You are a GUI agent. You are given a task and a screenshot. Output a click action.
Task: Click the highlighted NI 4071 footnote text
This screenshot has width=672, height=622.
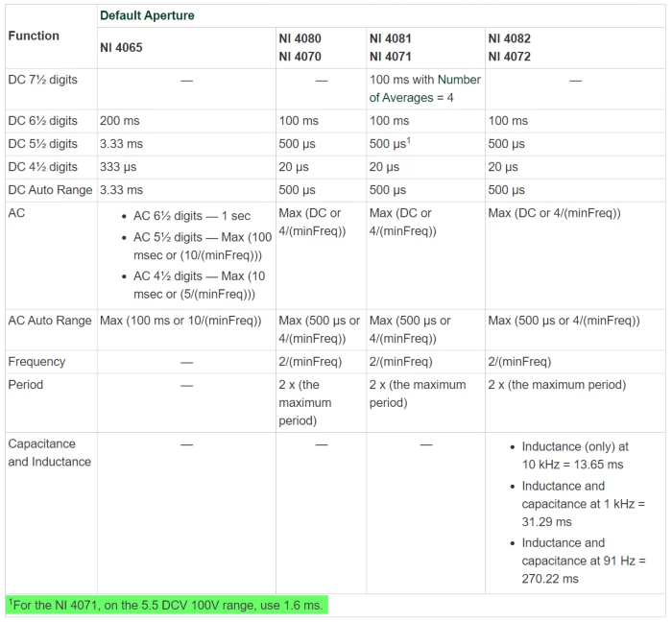(165, 606)
